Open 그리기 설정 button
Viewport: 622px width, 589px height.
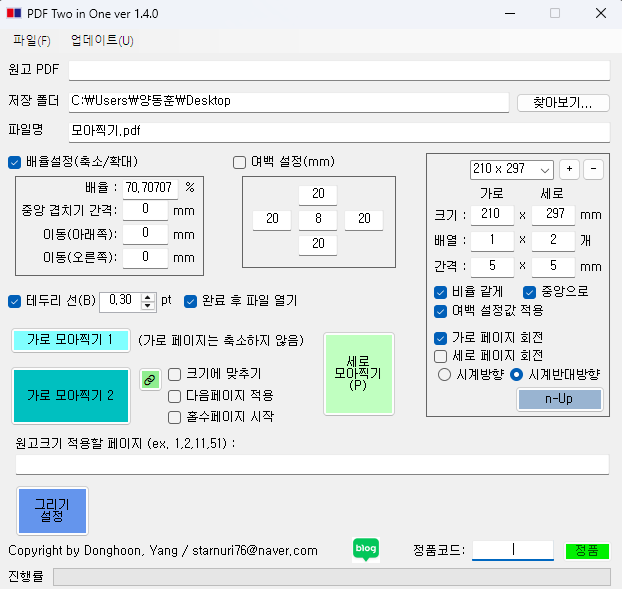52,511
